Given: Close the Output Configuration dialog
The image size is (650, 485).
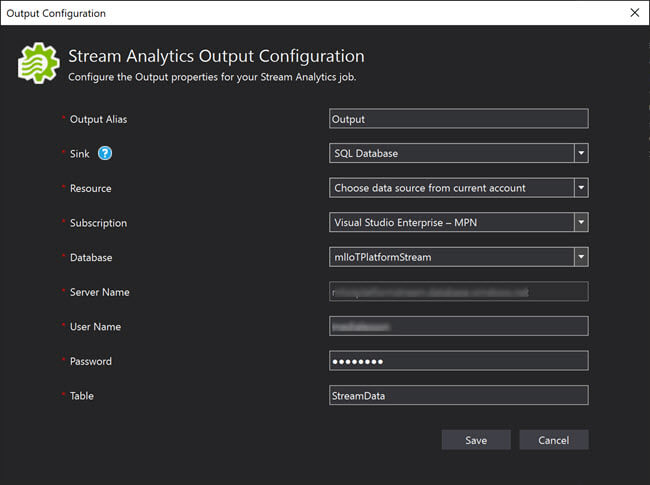Looking at the screenshot, I should 635,13.
